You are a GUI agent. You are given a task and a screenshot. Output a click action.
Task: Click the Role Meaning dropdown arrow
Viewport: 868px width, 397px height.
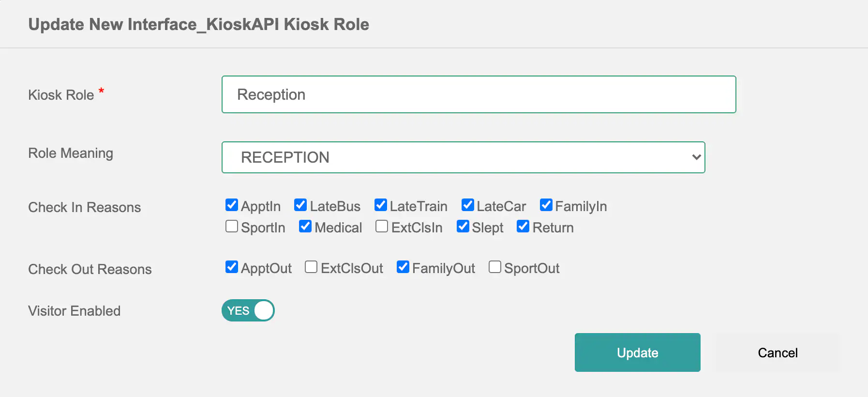click(x=696, y=157)
